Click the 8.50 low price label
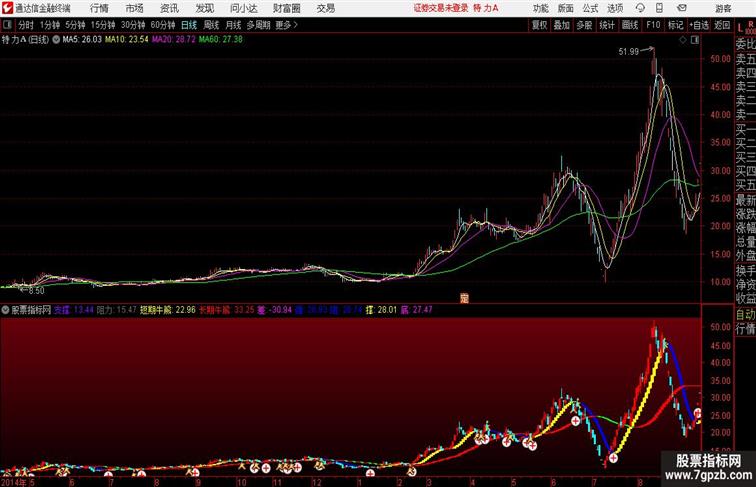The image size is (756, 487). tap(36, 291)
